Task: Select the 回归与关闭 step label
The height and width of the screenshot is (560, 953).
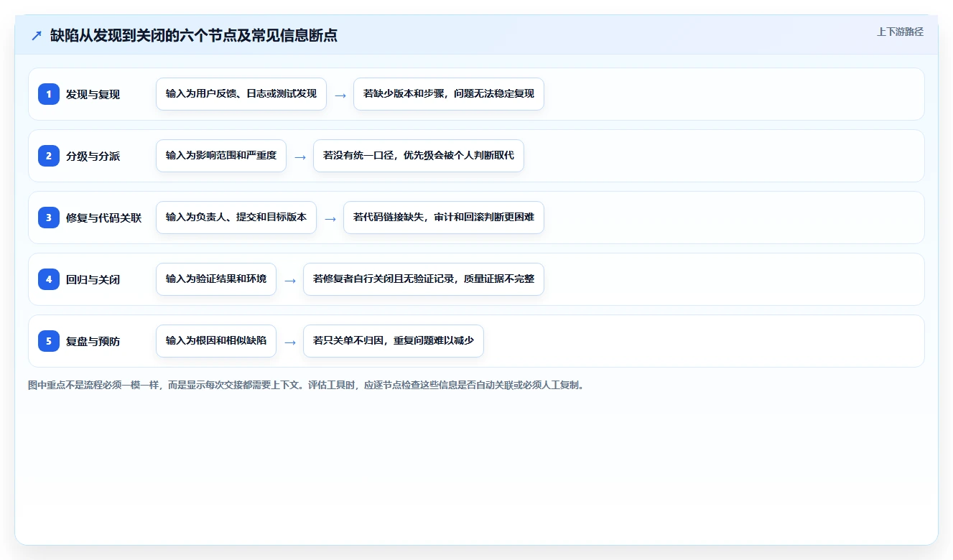Action: [93, 279]
